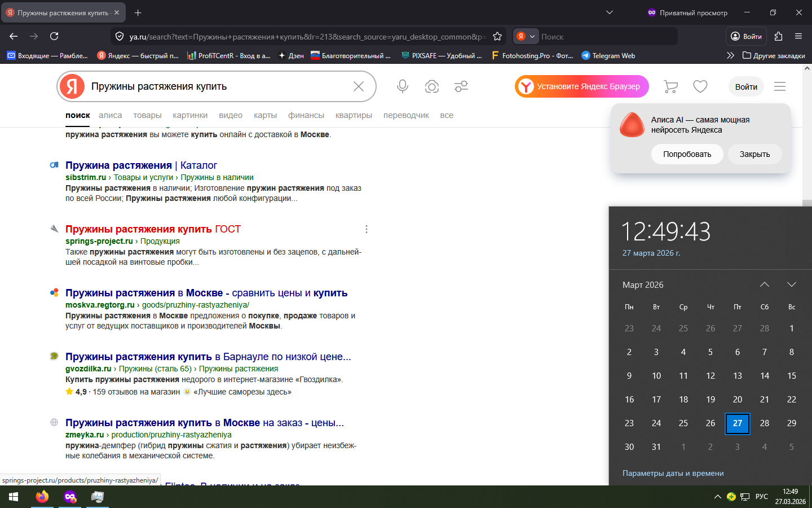This screenshot has height=508, width=812.
Task: Open options for the springs-project.ru result
Action: point(367,229)
